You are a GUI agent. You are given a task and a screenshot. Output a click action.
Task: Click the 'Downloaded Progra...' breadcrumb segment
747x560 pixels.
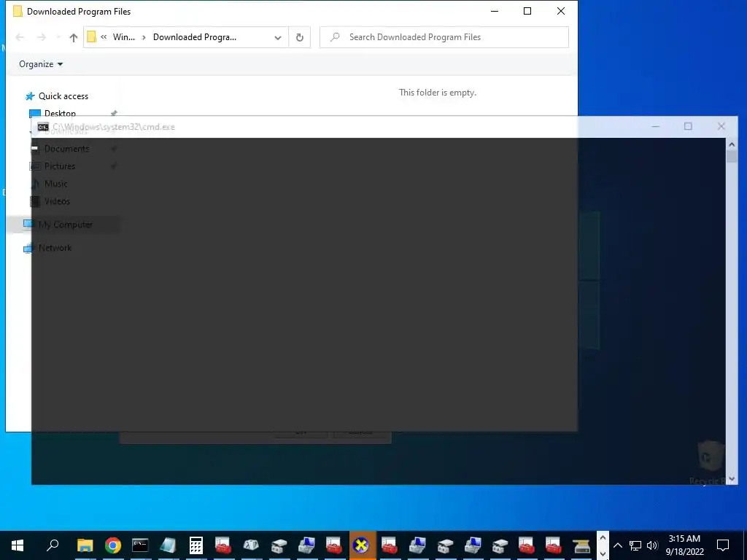click(194, 37)
